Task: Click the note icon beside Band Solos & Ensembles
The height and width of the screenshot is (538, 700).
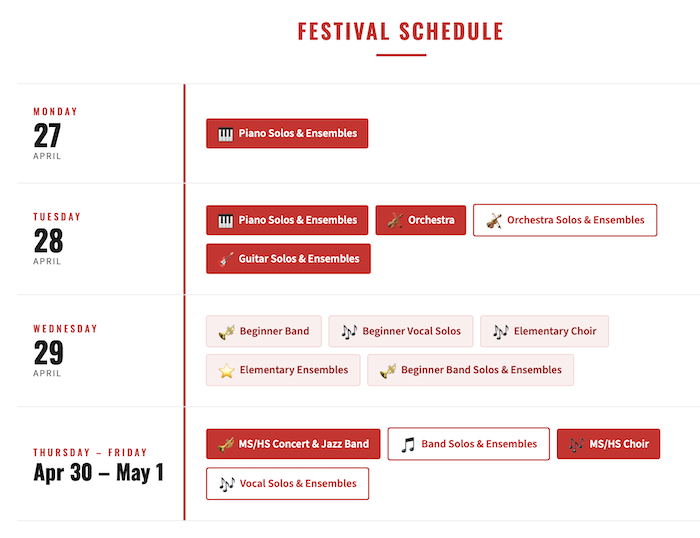Action: 408,445
